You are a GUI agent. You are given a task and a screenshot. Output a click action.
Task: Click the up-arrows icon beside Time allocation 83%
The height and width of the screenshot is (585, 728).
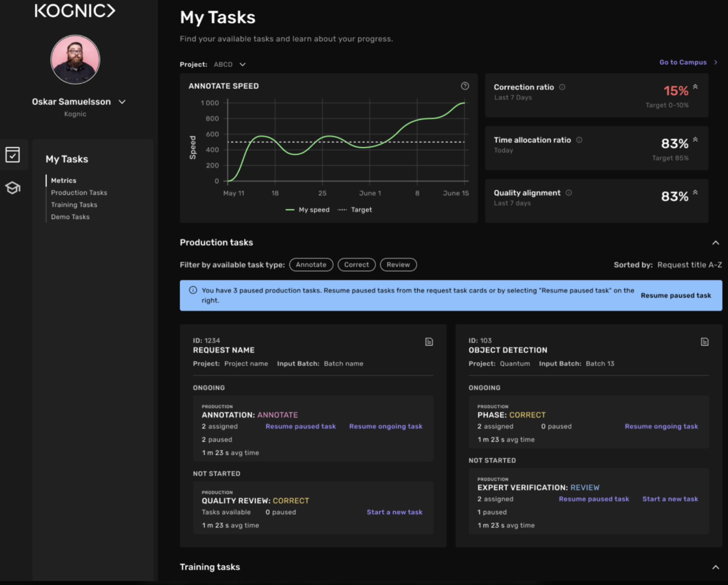click(695, 140)
